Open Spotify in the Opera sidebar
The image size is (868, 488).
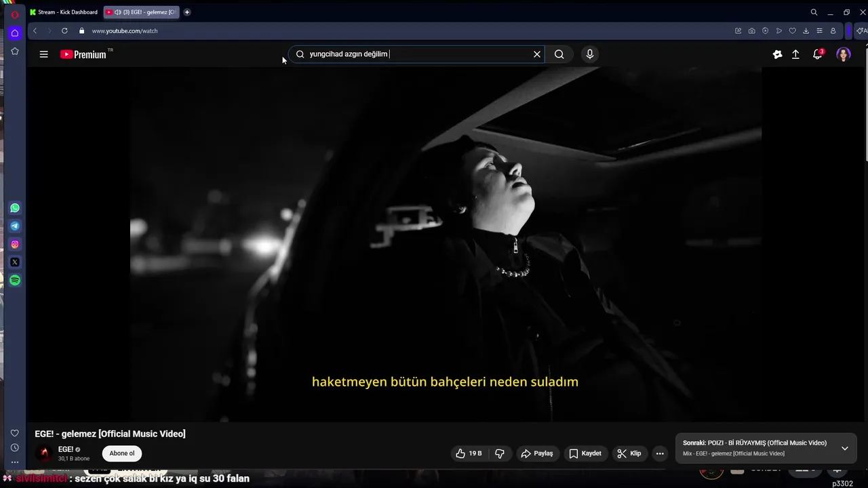(x=15, y=280)
